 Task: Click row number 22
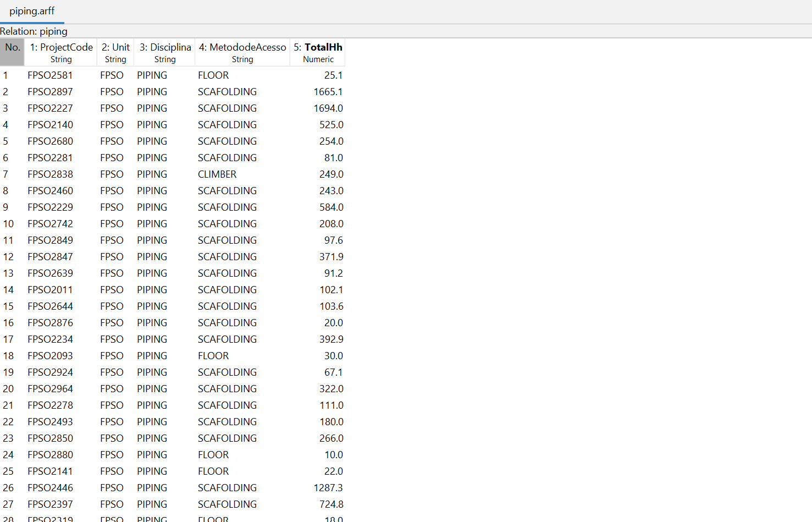(x=8, y=422)
